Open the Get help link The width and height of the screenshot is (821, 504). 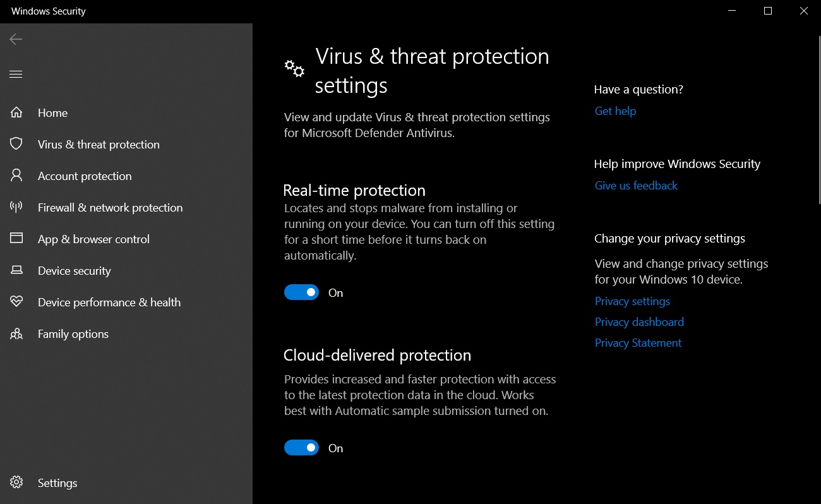[x=615, y=111]
